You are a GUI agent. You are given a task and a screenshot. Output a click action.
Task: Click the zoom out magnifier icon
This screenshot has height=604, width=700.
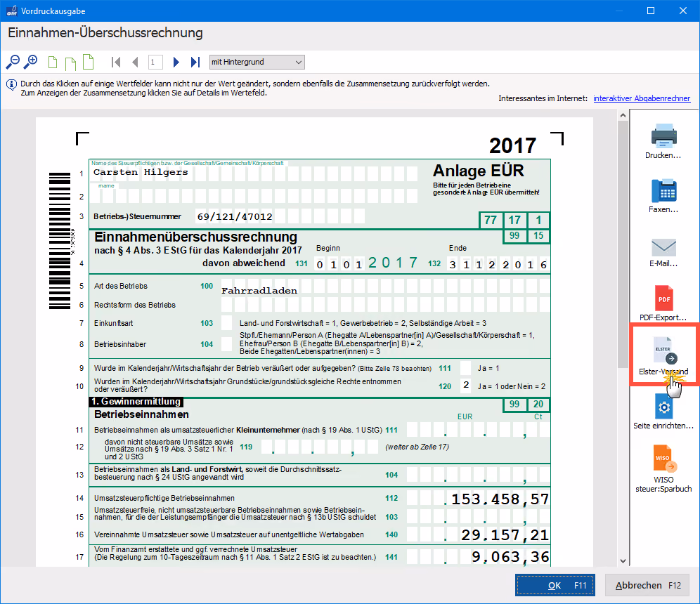coord(13,62)
